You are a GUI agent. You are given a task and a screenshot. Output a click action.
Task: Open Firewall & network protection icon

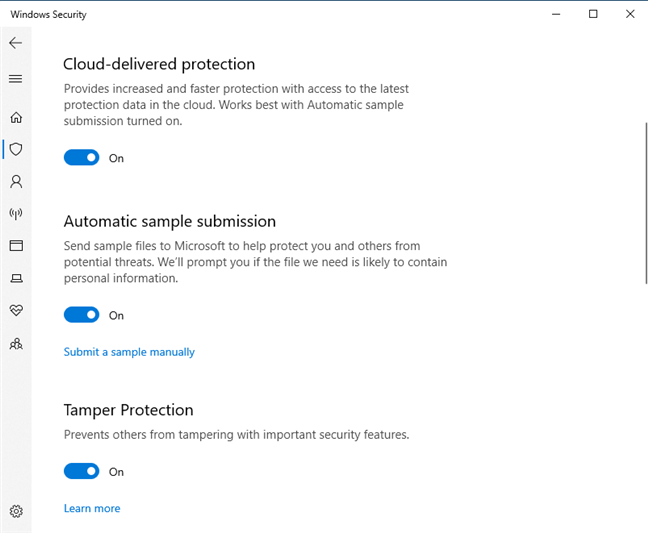[x=15, y=214]
